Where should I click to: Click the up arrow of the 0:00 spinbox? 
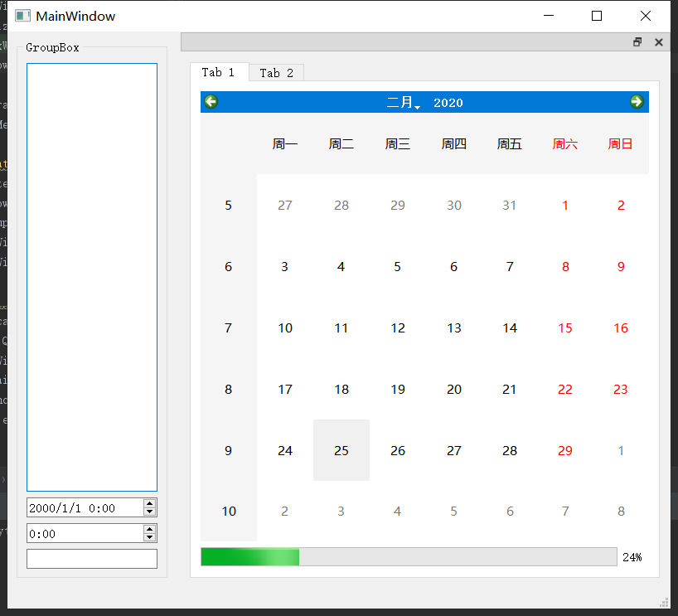tap(150, 528)
